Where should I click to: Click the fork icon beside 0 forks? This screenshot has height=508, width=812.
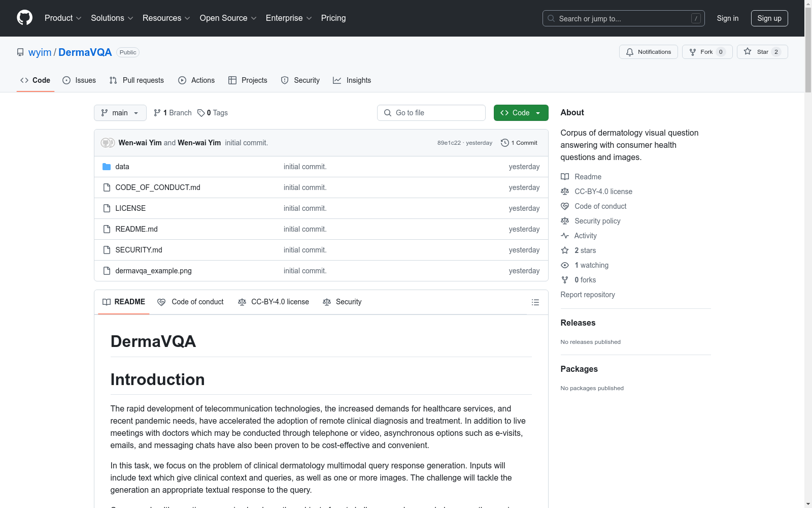[565, 280]
